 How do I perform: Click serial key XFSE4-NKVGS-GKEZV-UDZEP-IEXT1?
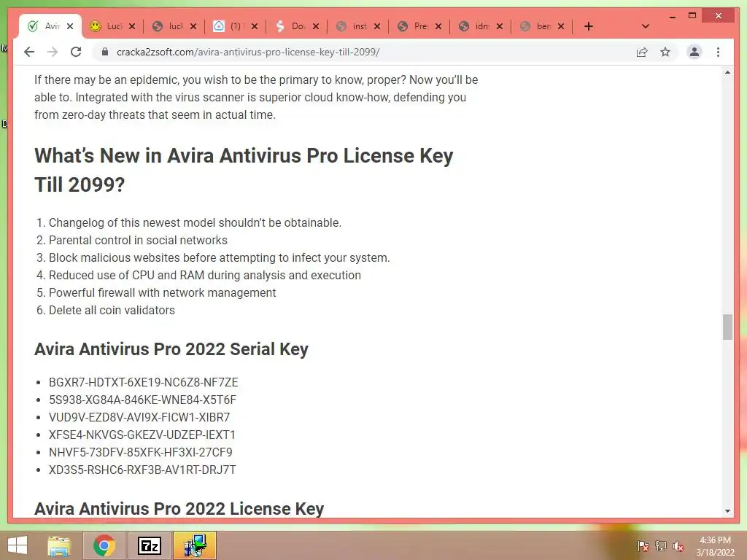click(x=142, y=435)
